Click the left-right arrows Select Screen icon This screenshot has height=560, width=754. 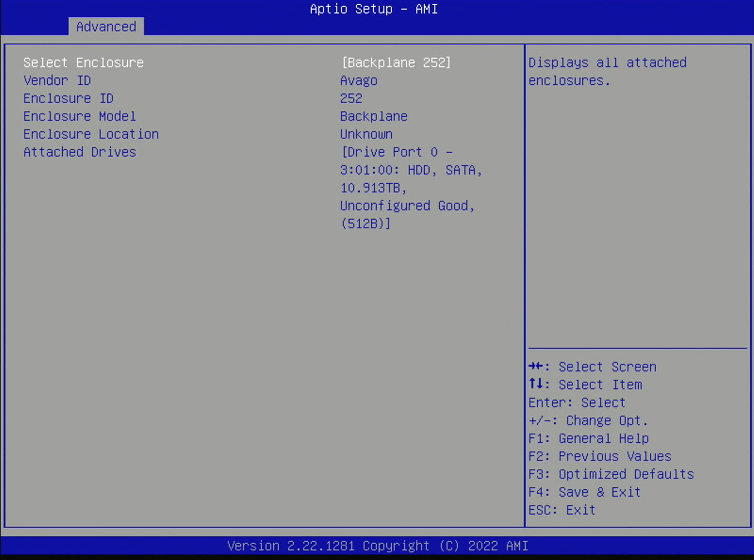tap(536, 366)
